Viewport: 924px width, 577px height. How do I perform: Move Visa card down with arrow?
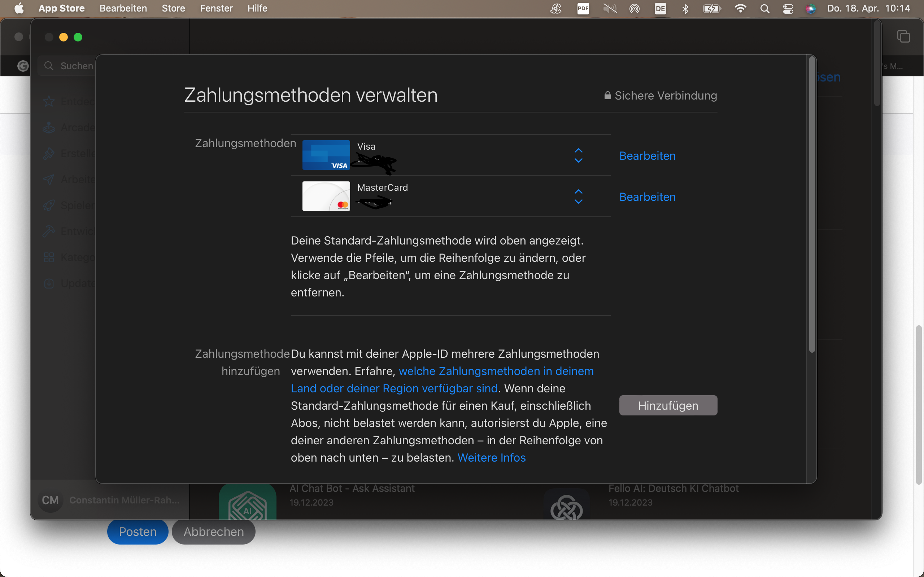click(x=579, y=161)
